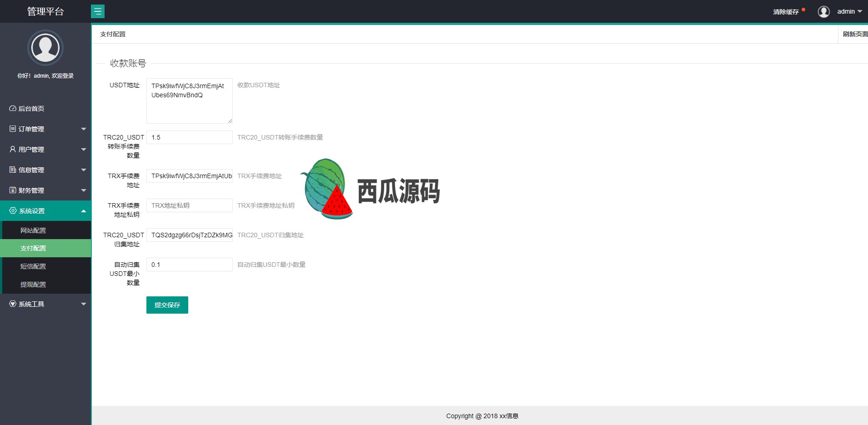Click the hint text TRC20_USDT归集地址
Screen dimensions: 868x425
point(271,235)
